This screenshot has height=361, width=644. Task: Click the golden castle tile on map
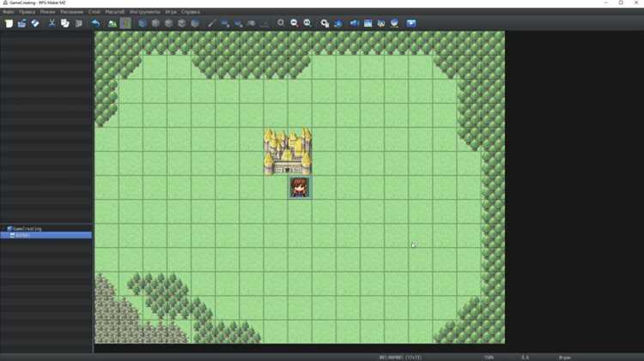point(288,152)
